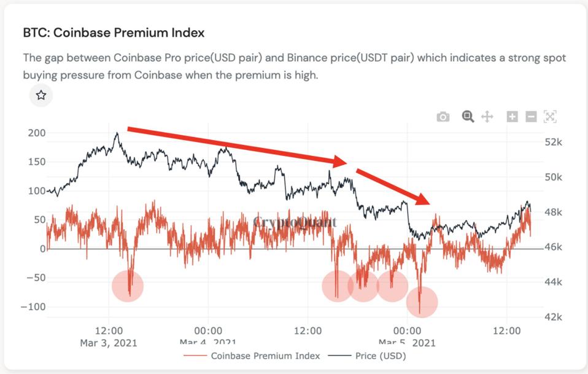Autoscale chart with the expand-arrows icon
This screenshot has width=588, height=374.
[x=550, y=117]
